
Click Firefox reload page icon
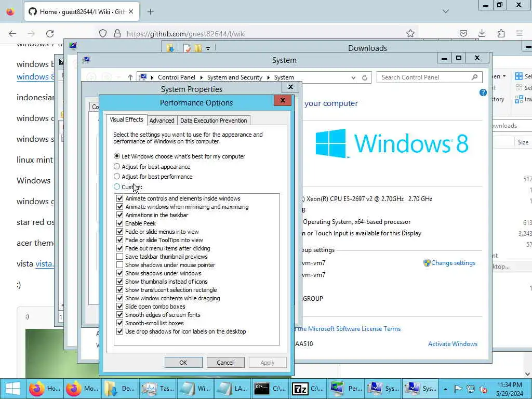click(50, 34)
